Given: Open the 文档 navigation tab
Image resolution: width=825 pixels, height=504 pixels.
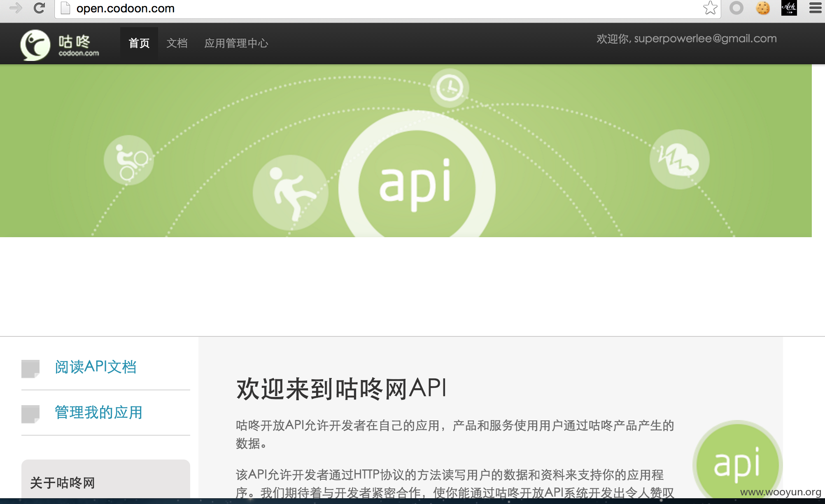Looking at the screenshot, I should 177,43.
